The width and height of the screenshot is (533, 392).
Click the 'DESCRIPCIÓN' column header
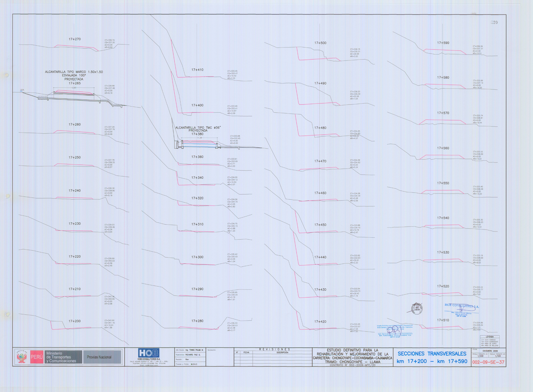pyautogui.click(x=282, y=353)
